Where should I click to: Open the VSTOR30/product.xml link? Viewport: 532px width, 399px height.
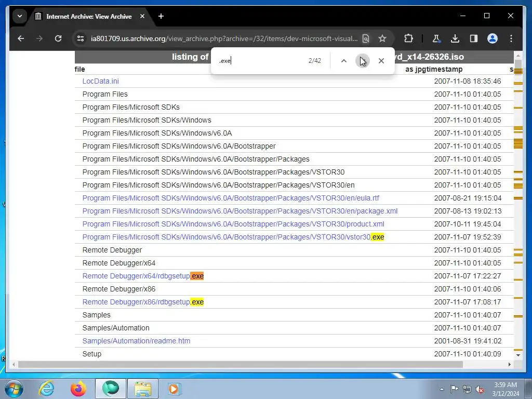[x=233, y=224]
